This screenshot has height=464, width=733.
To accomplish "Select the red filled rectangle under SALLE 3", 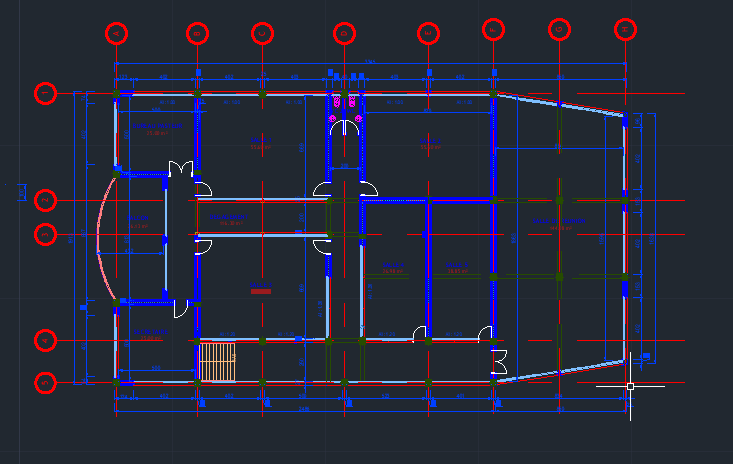I will pyautogui.click(x=261, y=291).
